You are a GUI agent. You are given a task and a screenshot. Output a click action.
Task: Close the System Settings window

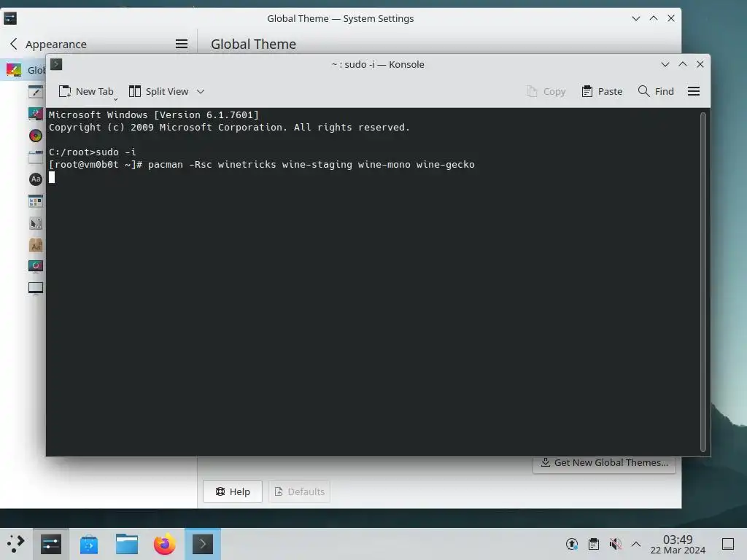pyautogui.click(x=671, y=18)
